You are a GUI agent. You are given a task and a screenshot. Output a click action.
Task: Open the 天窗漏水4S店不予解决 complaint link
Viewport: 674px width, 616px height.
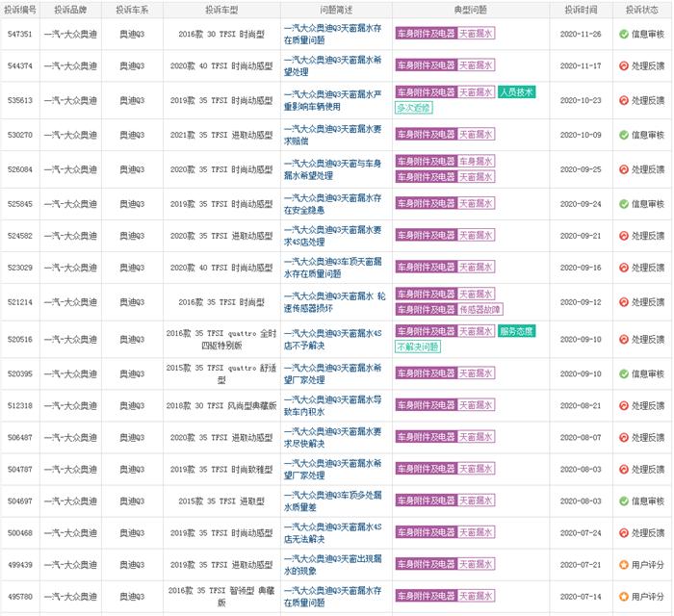pyautogui.click(x=332, y=340)
